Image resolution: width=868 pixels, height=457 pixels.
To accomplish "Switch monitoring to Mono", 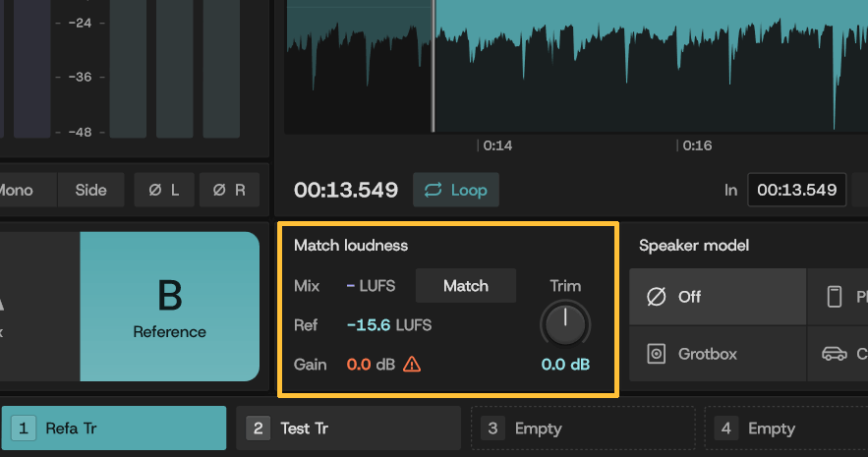I will [23, 190].
